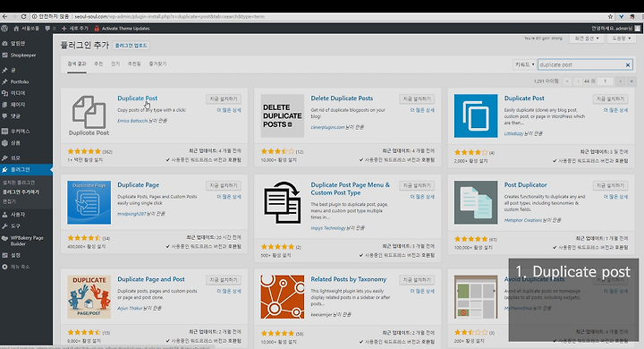
Task: Open the 페이지 pages menu
Action: [18, 105]
